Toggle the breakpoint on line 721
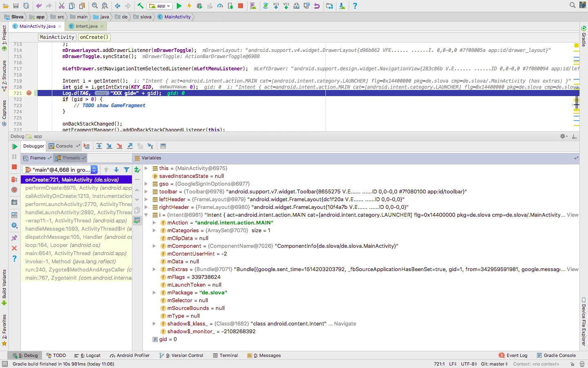 point(29,93)
